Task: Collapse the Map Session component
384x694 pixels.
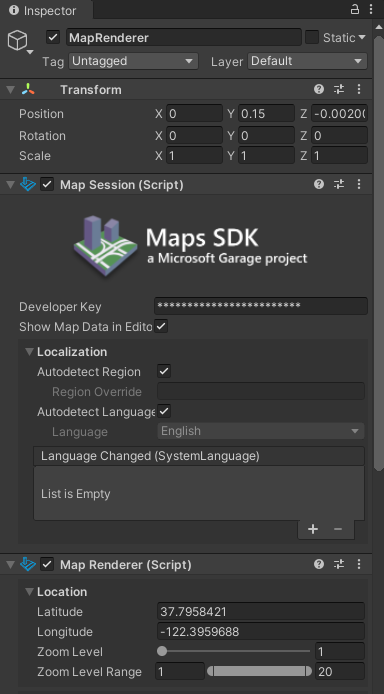Action: tap(11, 185)
